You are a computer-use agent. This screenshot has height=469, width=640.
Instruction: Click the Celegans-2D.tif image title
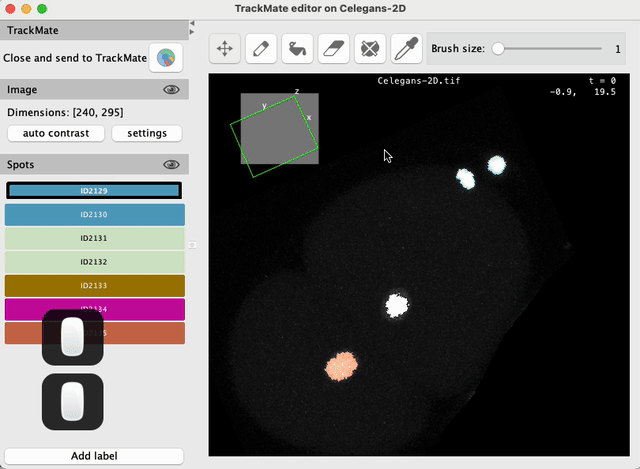point(419,81)
